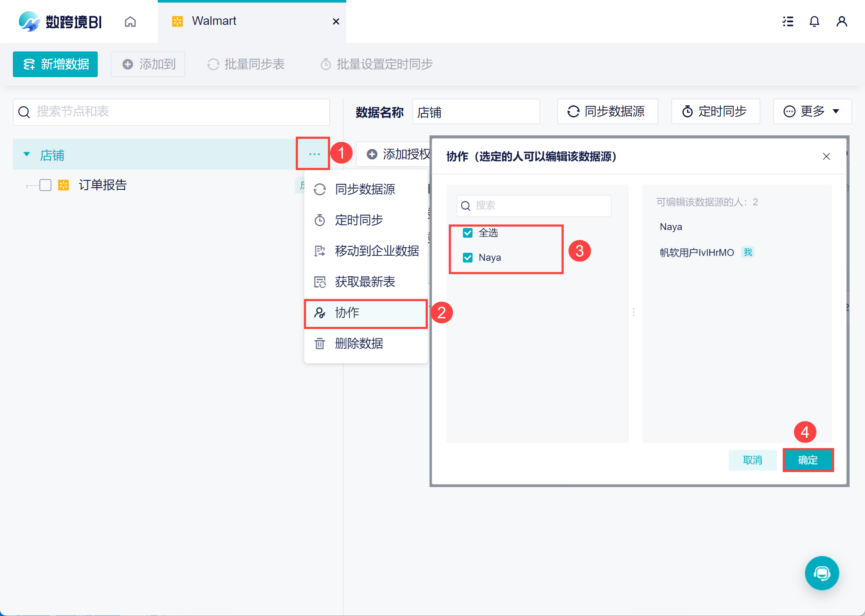Click the 添加到 button

coord(148,64)
